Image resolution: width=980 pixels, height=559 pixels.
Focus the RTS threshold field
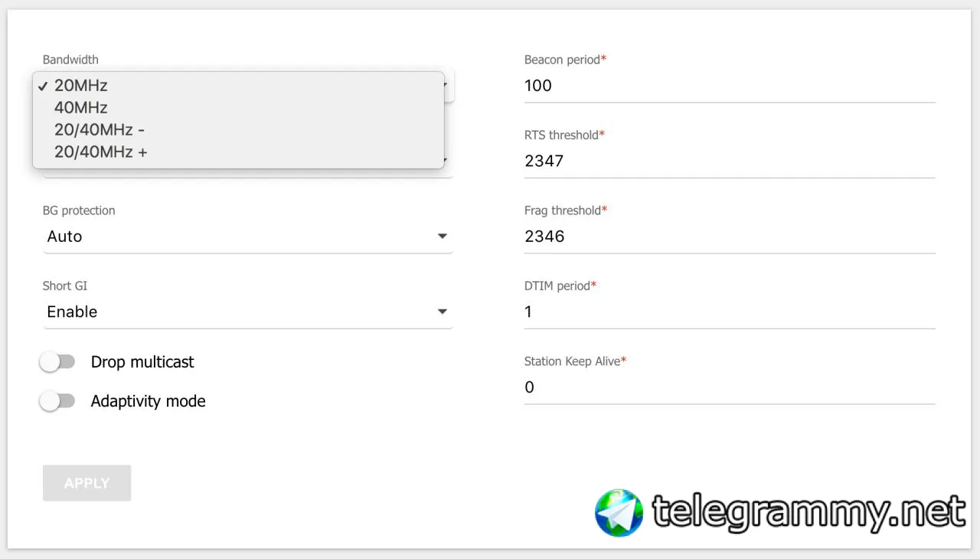(x=729, y=161)
